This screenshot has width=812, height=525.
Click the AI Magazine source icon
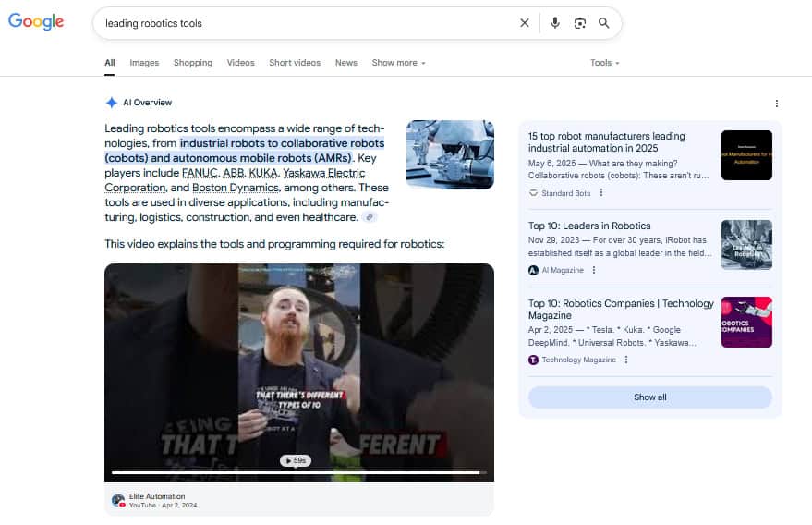pos(533,270)
